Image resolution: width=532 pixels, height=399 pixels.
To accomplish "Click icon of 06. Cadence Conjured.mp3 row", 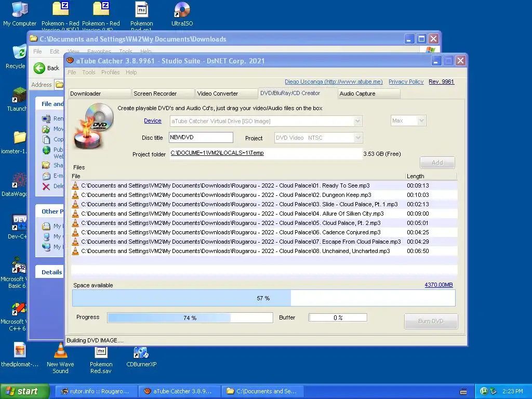I will click(x=75, y=232).
